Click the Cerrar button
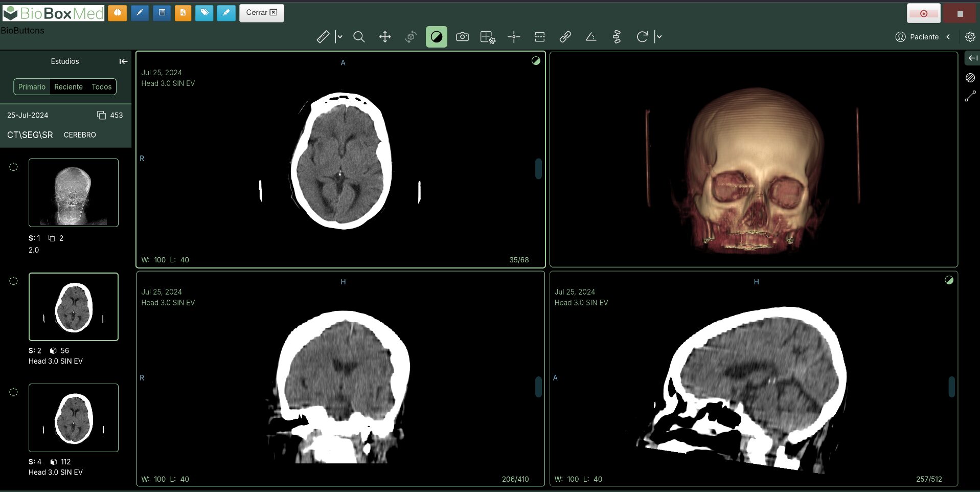The width and height of the screenshot is (980, 492). [261, 13]
